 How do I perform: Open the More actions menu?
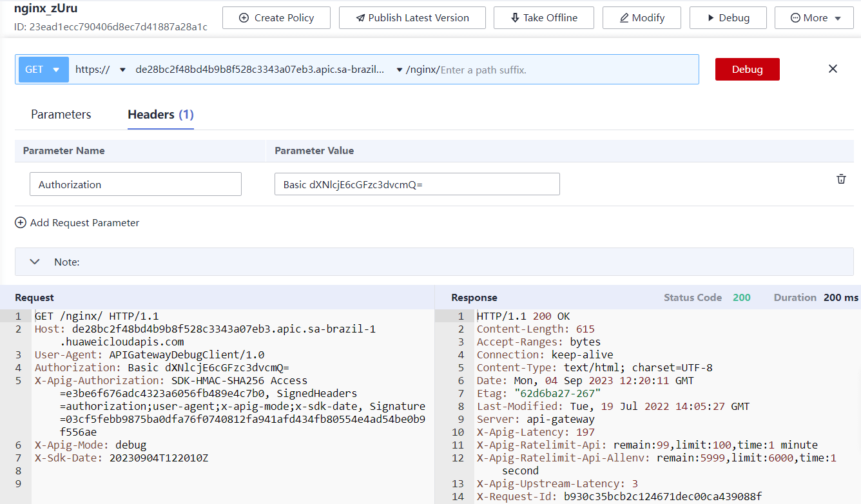[x=814, y=17]
